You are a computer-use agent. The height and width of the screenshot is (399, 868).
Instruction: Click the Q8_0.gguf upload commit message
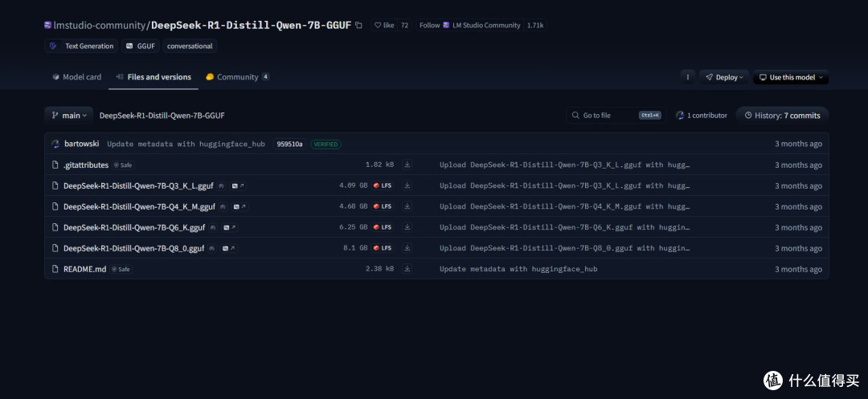click(565, 248)
